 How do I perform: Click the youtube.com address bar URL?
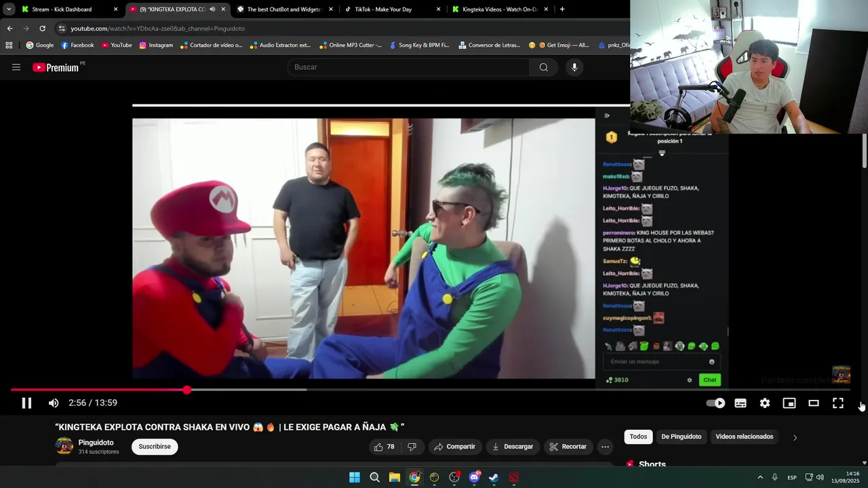157,28
